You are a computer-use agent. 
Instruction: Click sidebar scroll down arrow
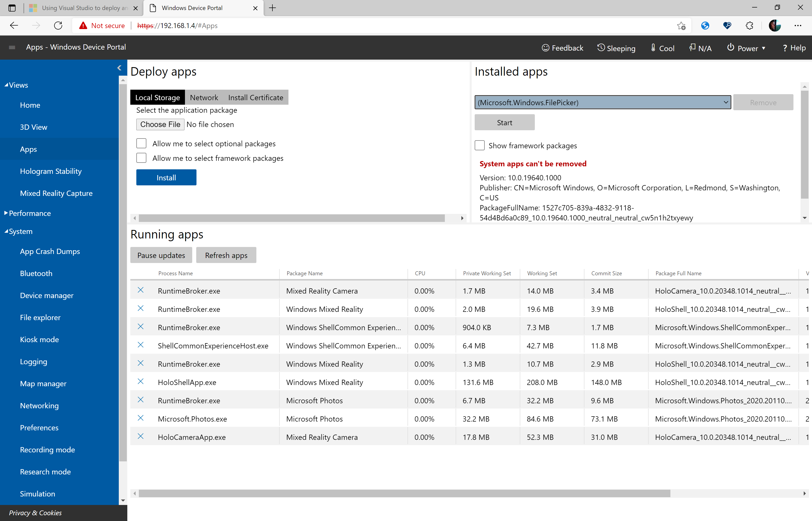click(x=123, y=500)
